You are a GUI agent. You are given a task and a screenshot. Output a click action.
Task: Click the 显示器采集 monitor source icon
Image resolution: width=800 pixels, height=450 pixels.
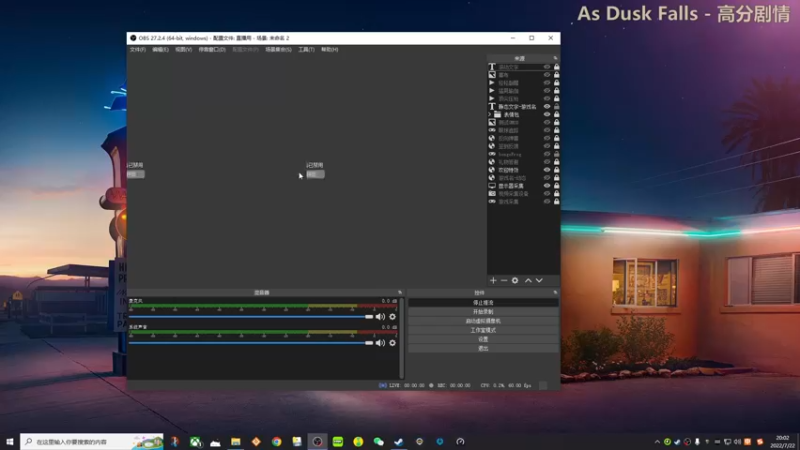click(492, 186)
